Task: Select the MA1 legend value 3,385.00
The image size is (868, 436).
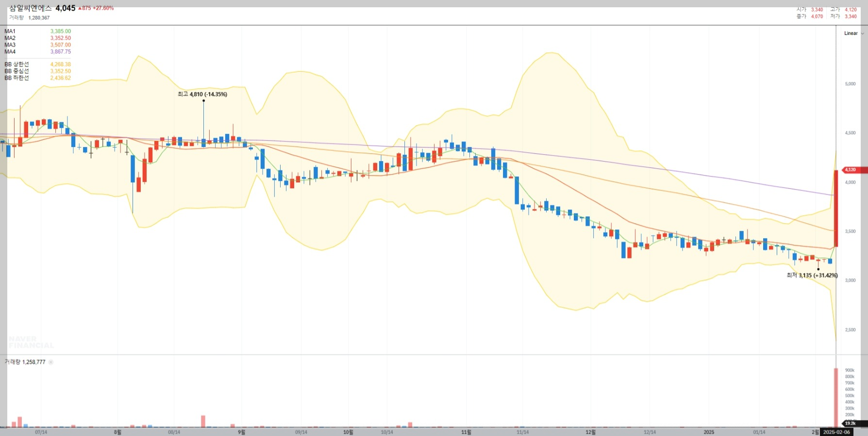Action: pos(61,32)
